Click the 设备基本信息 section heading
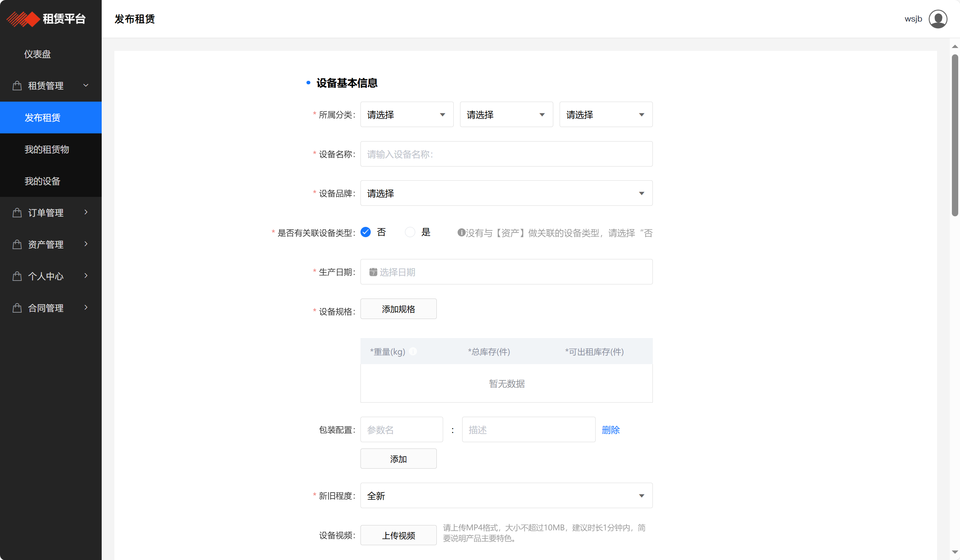 pyautogui.click(x=347, y=83)
